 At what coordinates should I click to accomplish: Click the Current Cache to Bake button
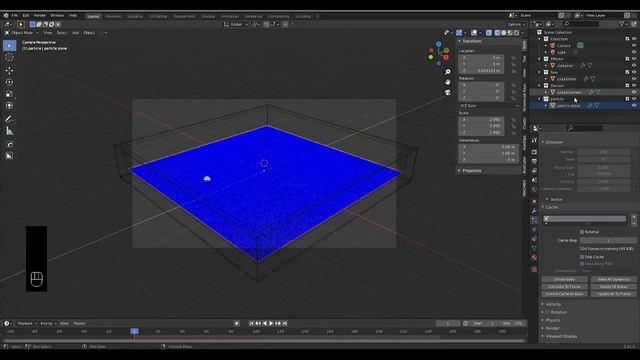coord(564,294)
